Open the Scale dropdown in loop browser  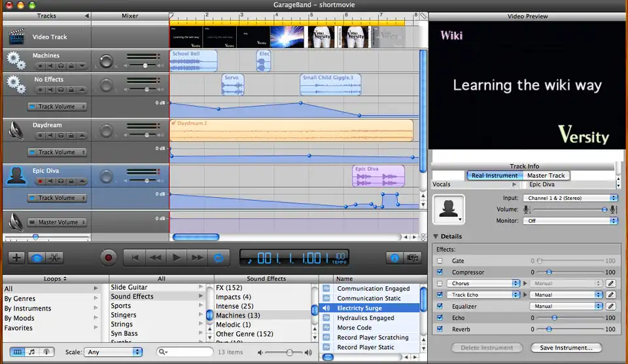pos(113,352)
